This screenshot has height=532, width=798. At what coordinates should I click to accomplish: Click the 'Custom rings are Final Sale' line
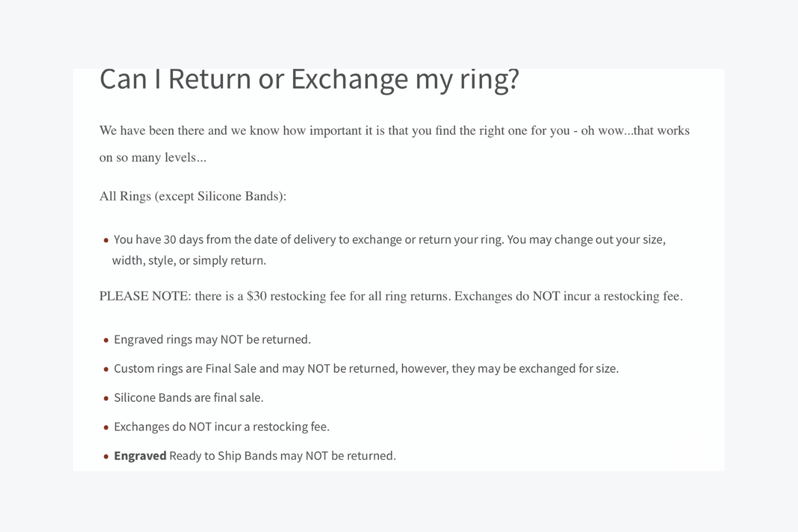(366, 369)
